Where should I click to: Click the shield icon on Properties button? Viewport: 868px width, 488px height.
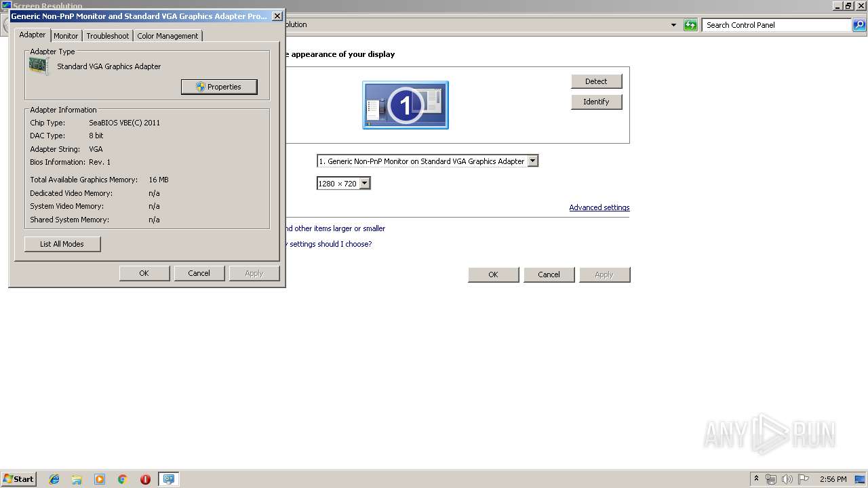click(200, 87)
